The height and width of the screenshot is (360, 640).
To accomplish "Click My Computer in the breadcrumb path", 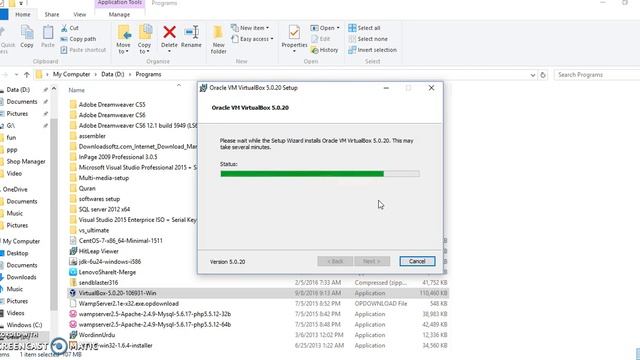I will [x=71, y=75].
